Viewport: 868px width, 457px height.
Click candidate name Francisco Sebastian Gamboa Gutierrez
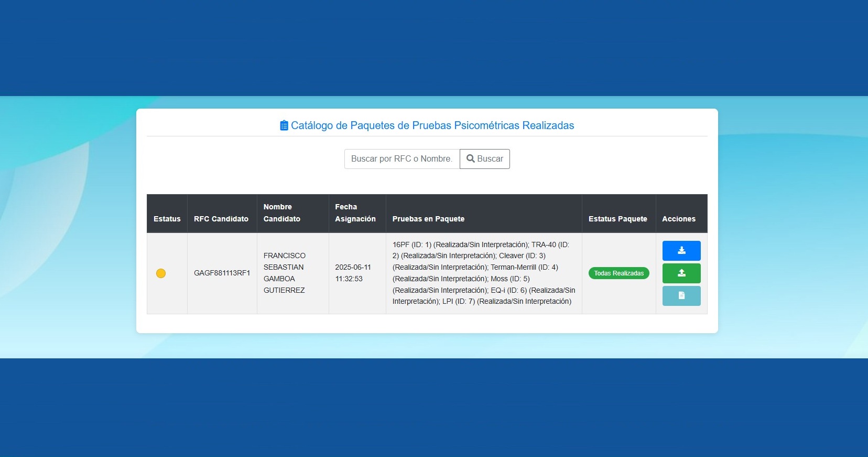tap(284, 273)
